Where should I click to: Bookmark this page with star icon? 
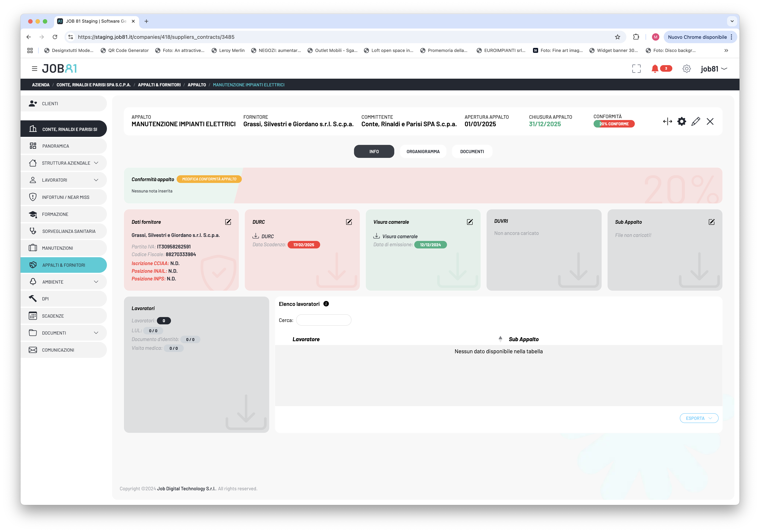pyautogui.click(x=617, y=37)
